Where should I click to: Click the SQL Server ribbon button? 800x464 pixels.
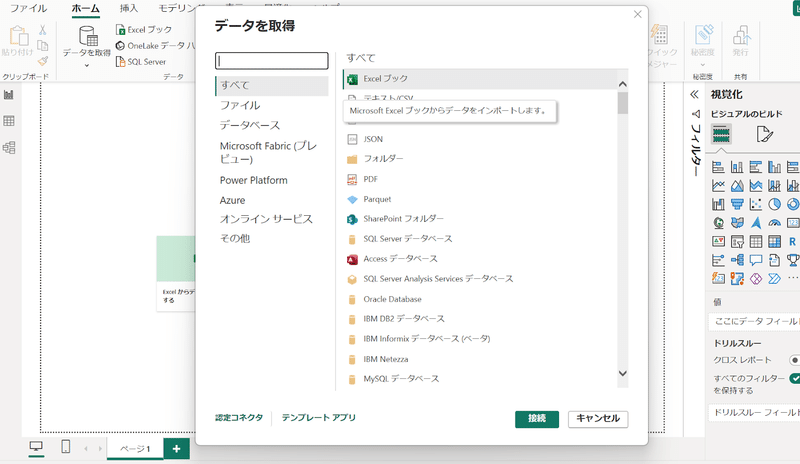pos(141,62)
